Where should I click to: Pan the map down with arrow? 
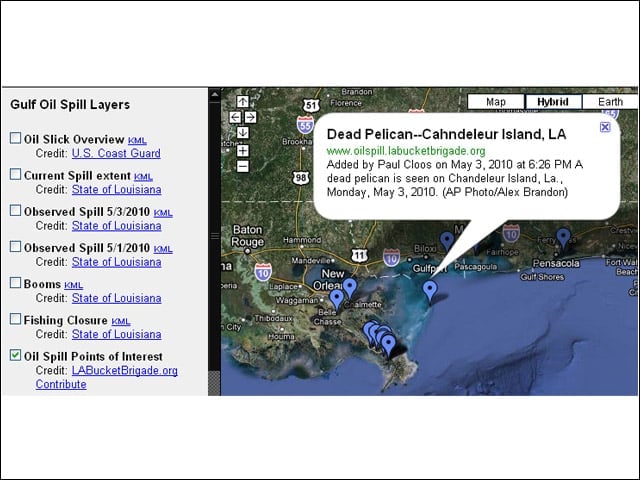tap(243, 133)
